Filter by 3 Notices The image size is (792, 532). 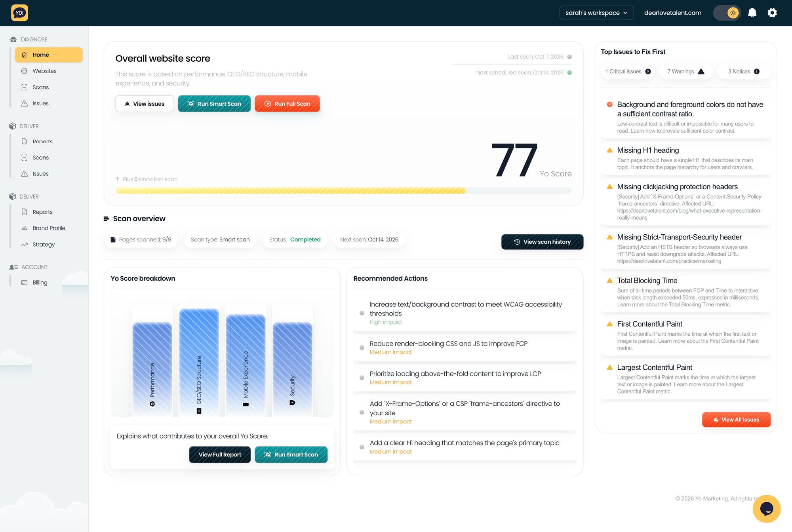tap(744, 72)
